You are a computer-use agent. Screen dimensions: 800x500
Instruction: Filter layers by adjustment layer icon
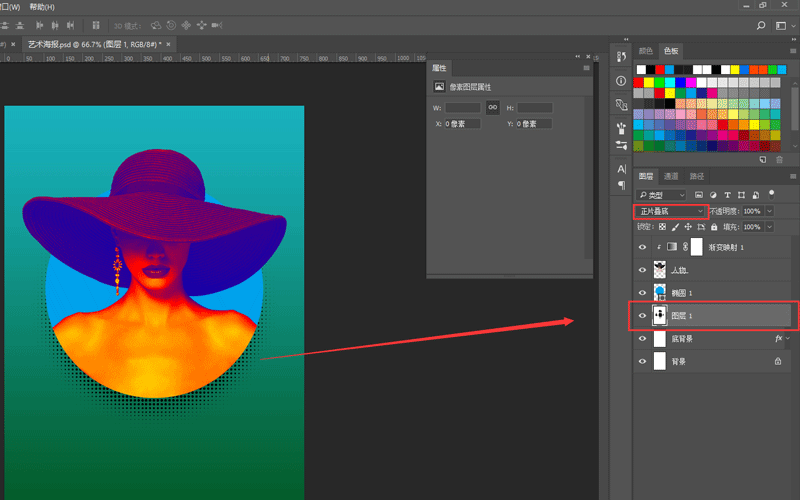(x=713, y=195)
